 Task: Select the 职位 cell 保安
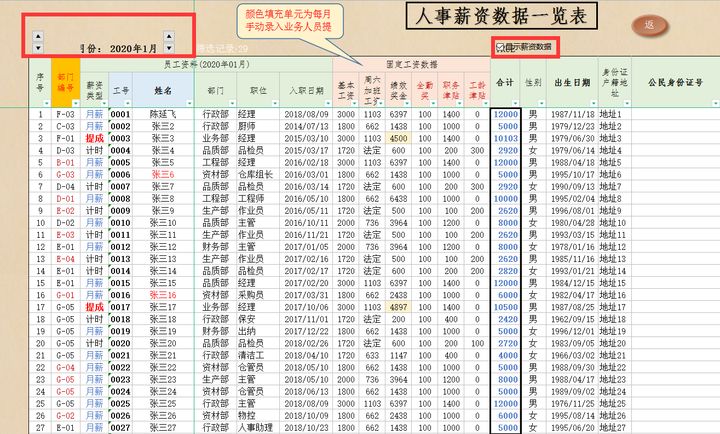(x=258, y=319)
